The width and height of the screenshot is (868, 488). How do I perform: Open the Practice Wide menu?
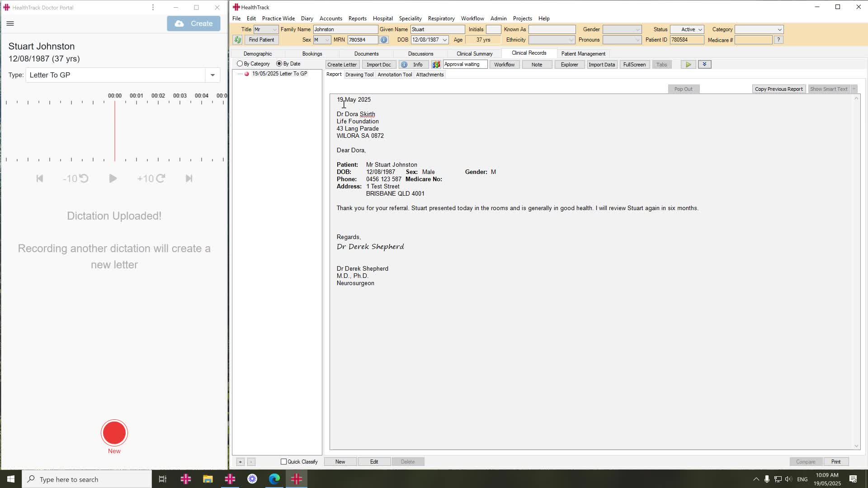point(278,19)
